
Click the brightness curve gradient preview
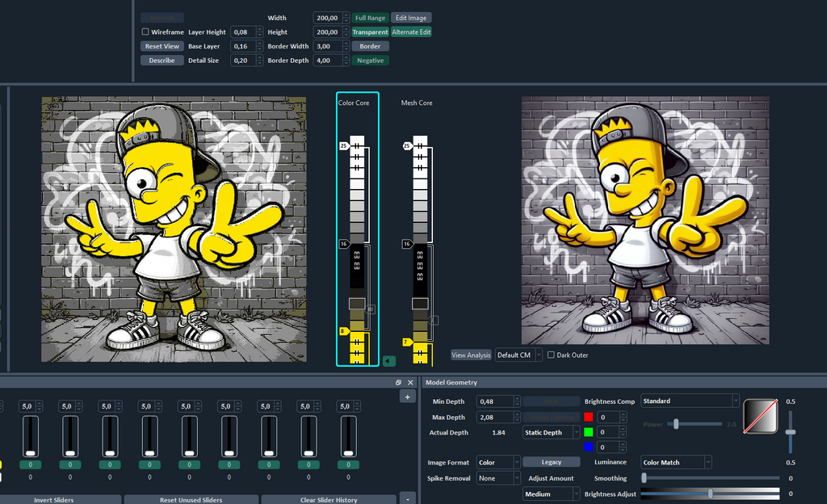[x=761, y=416]
